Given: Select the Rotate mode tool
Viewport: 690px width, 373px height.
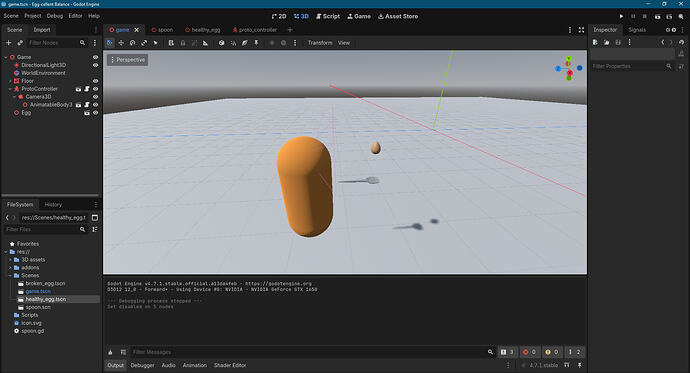Looking at the screenshot, I should (132, 43).
